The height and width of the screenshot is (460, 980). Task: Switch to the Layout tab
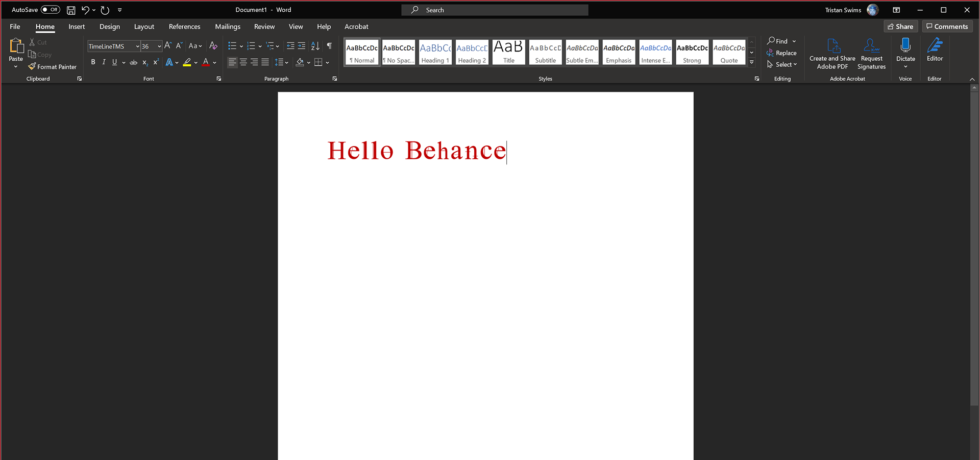[x=144, y=27]
